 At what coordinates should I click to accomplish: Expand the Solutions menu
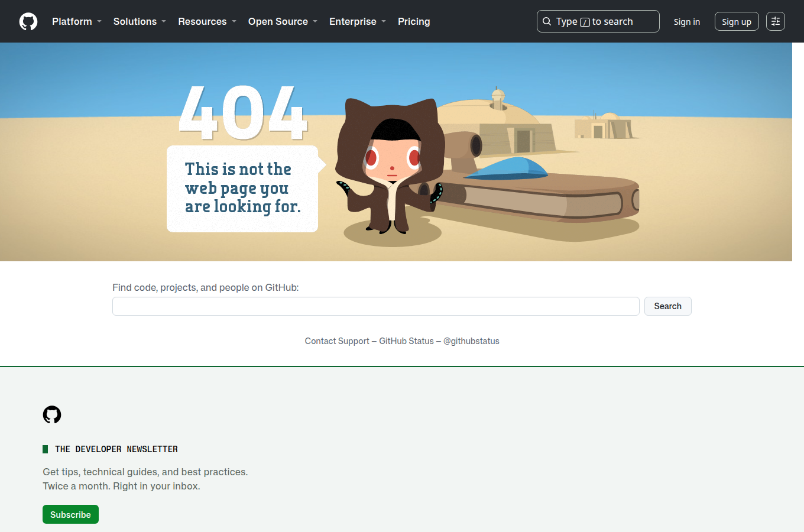(x=140, y=21)
